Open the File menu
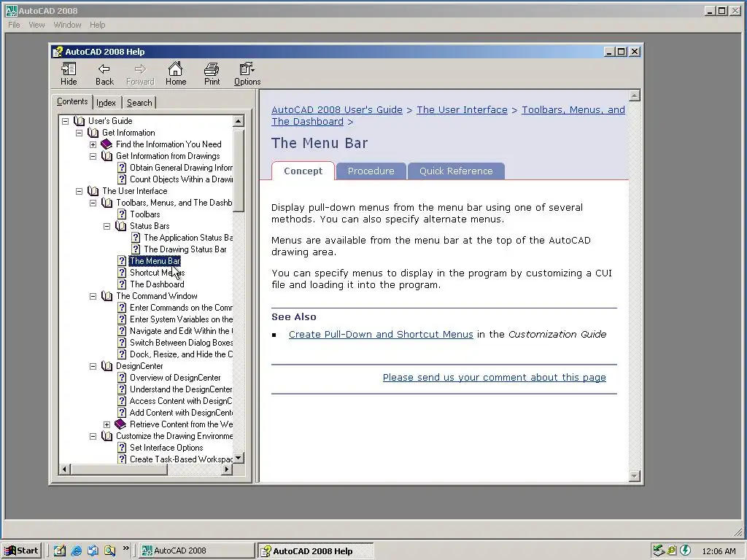This screenshot has width=747, height=560. (14, 25)
